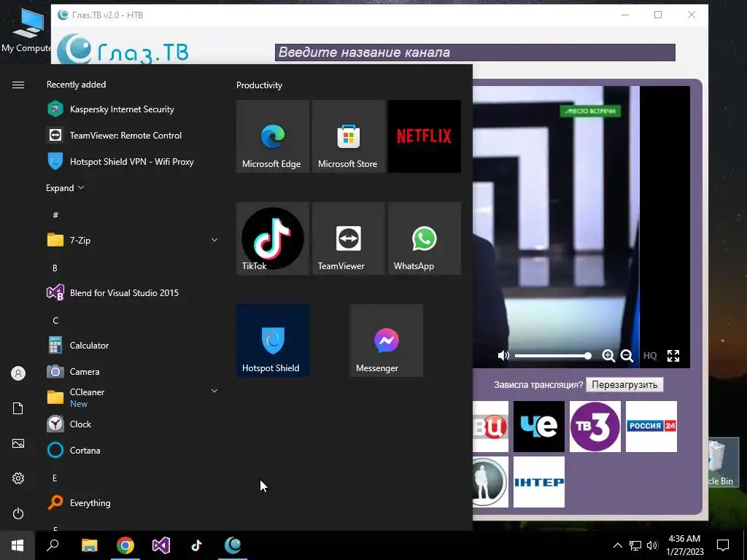
Task: Jump to the letter E section header
Action: [55, 478]
